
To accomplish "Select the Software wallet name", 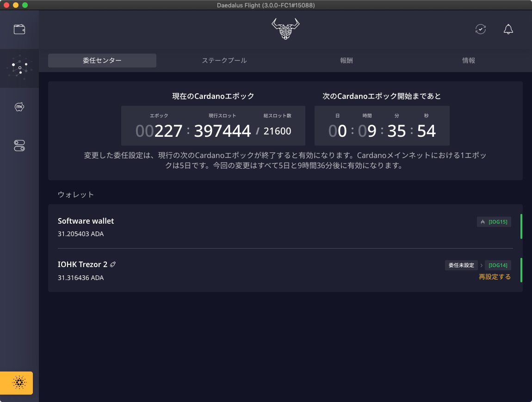I will tap(86, 221).
